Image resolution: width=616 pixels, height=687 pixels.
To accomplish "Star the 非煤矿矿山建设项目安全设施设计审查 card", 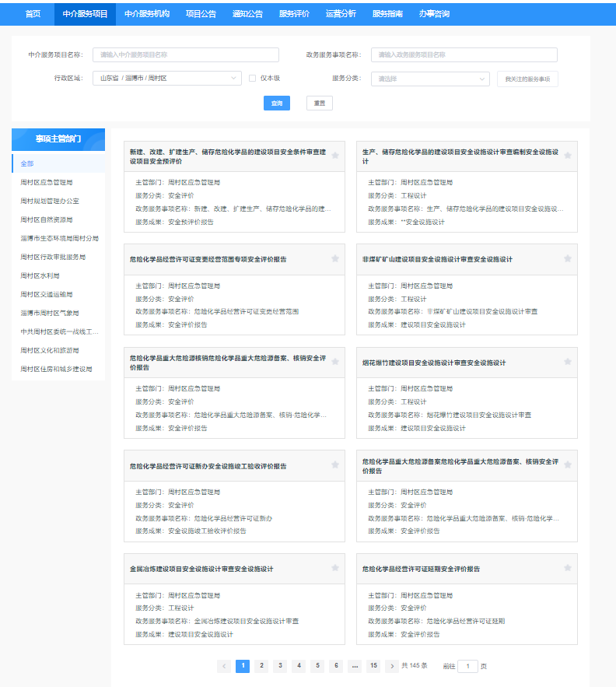I will (x=568, y=258).
